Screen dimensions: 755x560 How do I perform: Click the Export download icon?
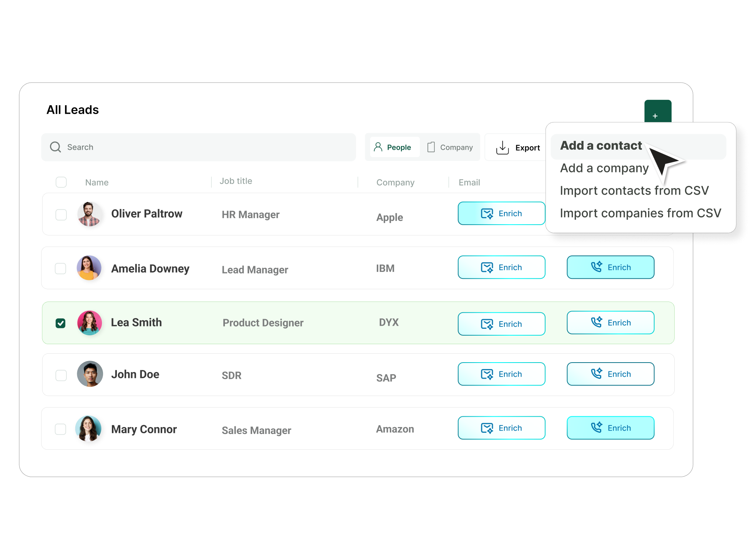(x=502, y=147)
